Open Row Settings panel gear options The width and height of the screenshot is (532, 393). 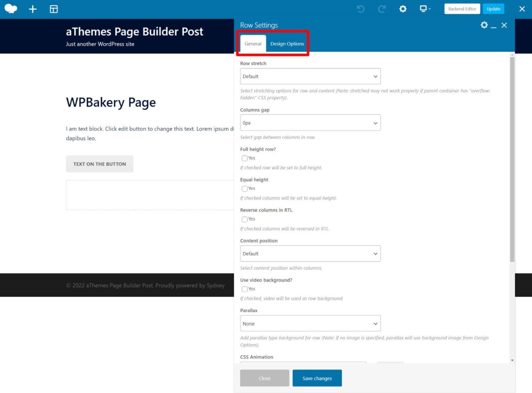coord(484,25)
